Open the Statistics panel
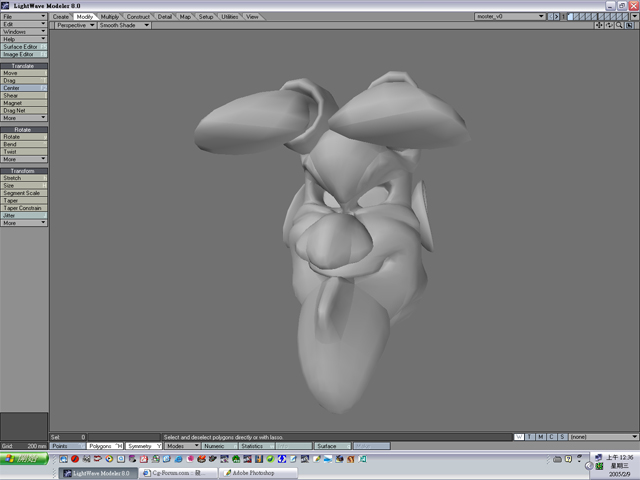 256,446
